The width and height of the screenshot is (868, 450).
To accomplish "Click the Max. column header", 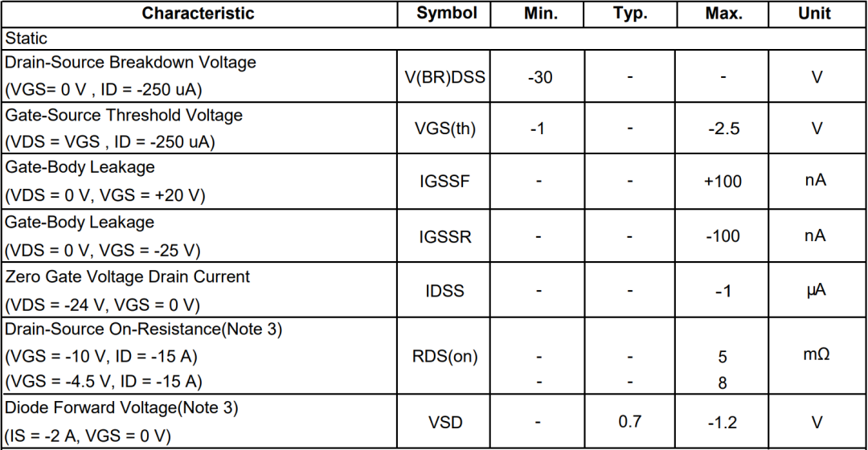I will [723, 14].
